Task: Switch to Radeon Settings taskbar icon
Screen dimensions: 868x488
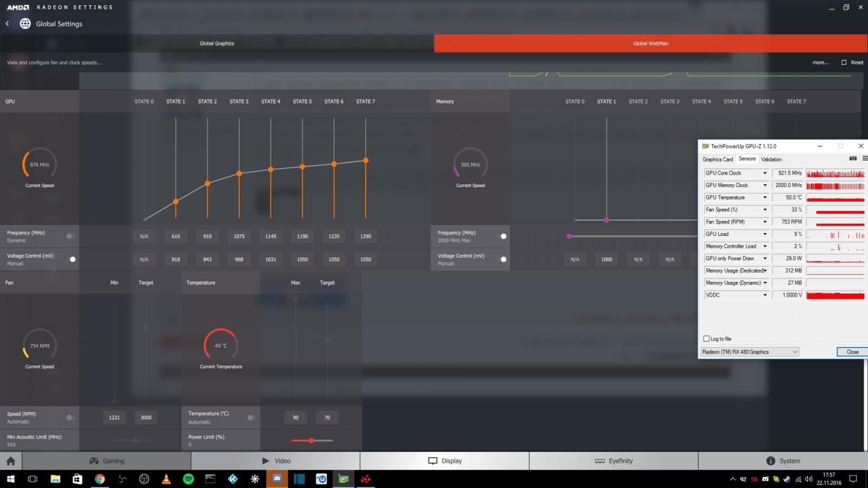Action: point(366,479)
